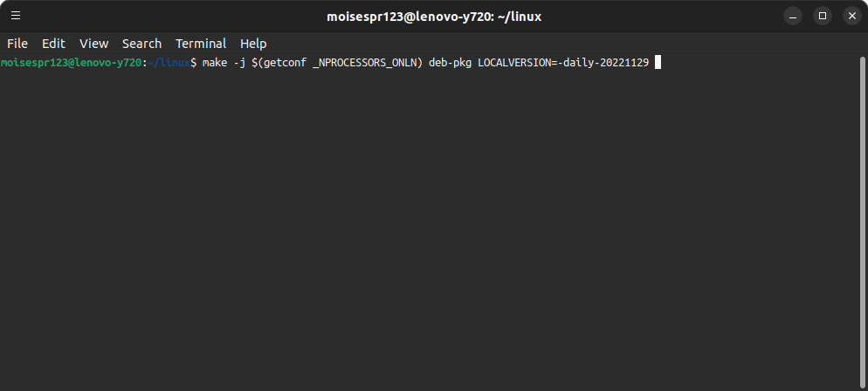Open the Terminal menu
Screen dimensions: 868x391
coord(200,44)
